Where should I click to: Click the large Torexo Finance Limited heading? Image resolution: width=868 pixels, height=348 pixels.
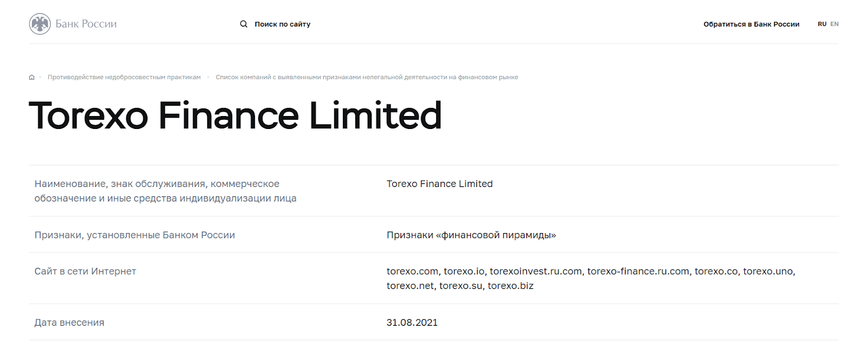pos(235,115)
